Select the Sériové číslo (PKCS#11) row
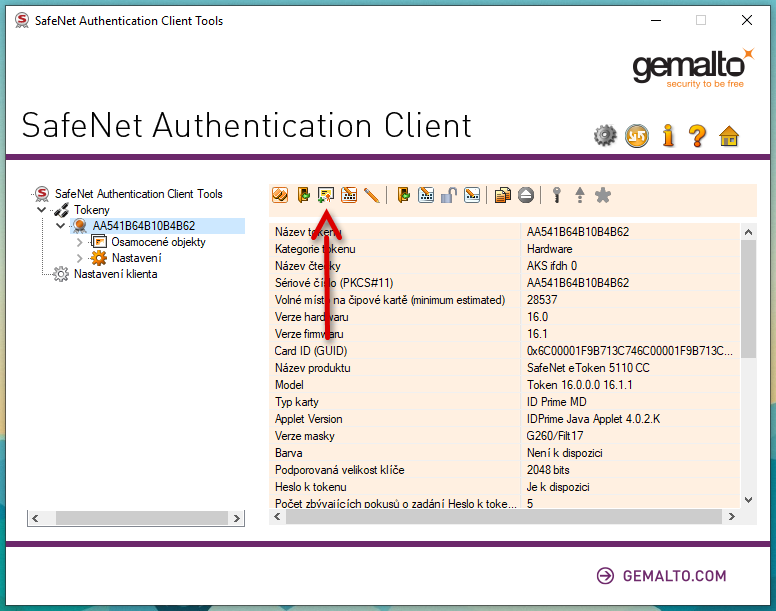The height and width of the screenshot is (611, 776). pos(504,283)
